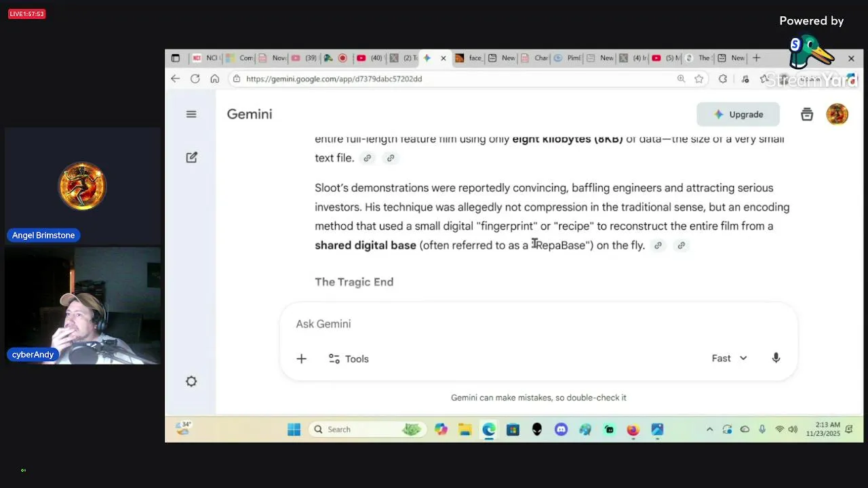Activate the microphone voice input
The width and height of the screenshot is (868, 488).
click(776, 358)
